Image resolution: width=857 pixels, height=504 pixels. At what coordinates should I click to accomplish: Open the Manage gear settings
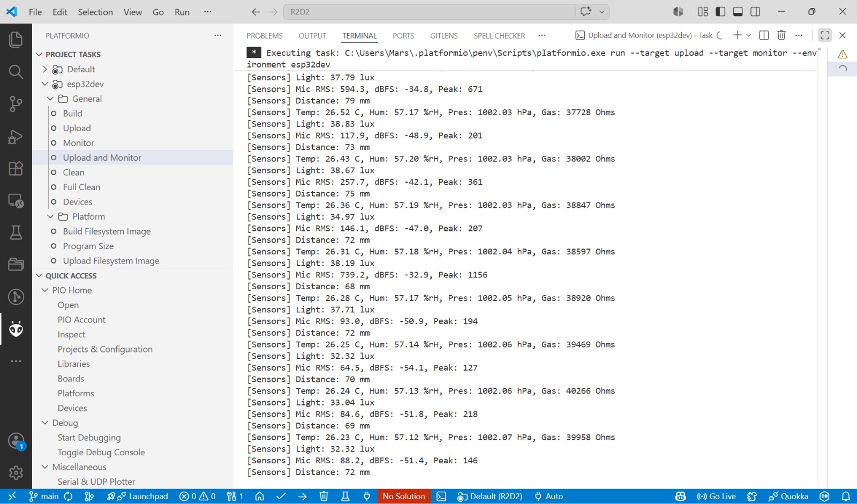(16, 472)
